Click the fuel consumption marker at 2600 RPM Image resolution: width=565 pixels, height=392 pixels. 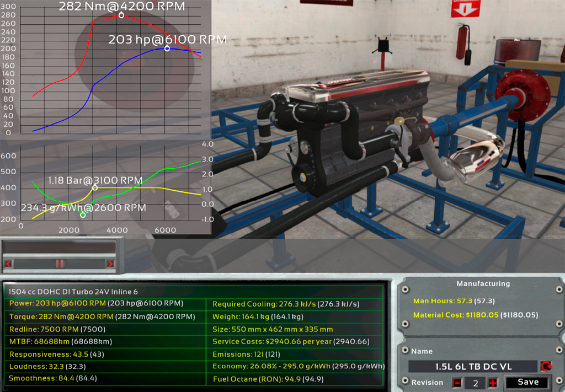83,215
